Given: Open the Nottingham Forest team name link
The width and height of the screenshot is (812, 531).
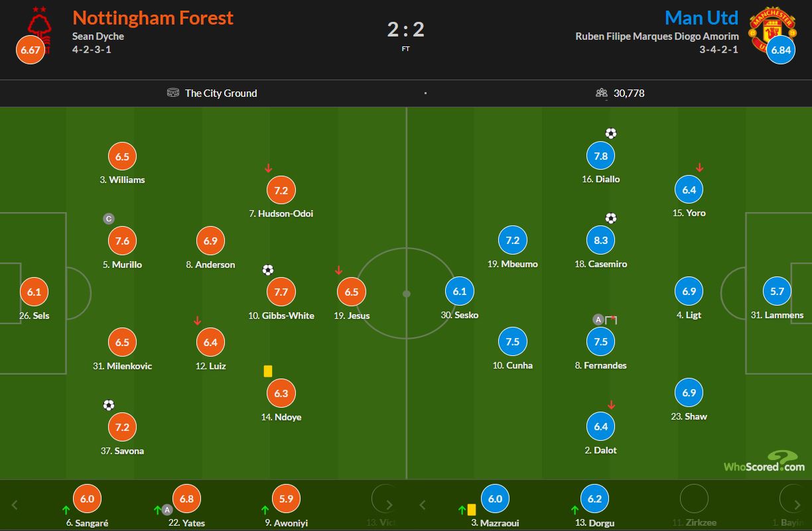Looking at the screenshot, I should [x=153, y=18].
